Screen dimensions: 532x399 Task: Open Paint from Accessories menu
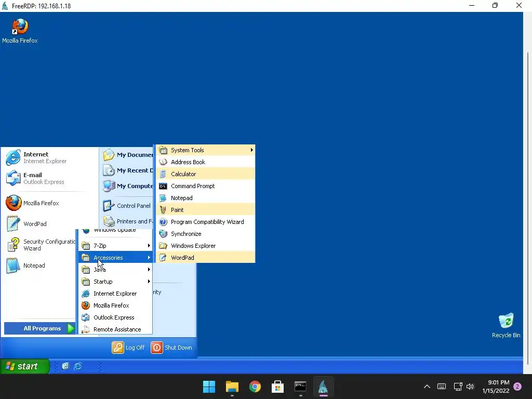[x=206, y=210]
